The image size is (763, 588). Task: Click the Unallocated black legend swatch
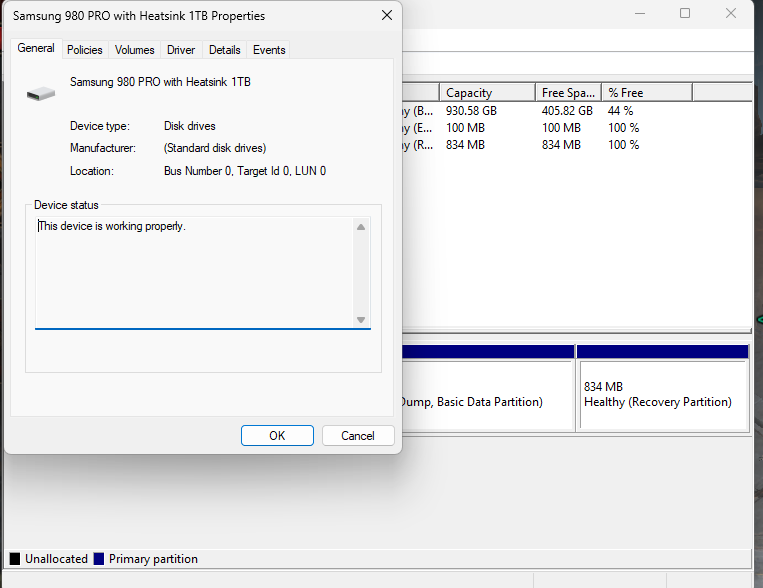pyautogui.click(x=15, y=559)
